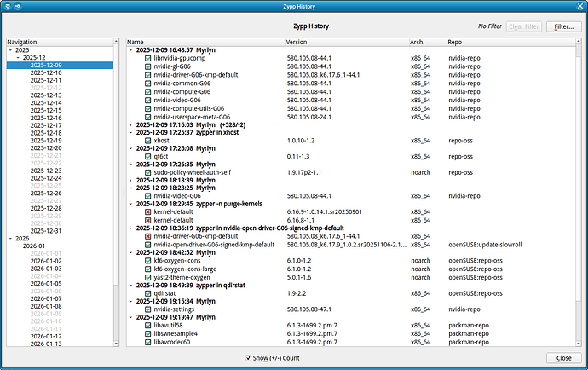The width and height of the screenshot is (588, 370).
Task: Click the install icon beside sudo-policy-wheel-auth-self
Action: [x=147, y=172]
